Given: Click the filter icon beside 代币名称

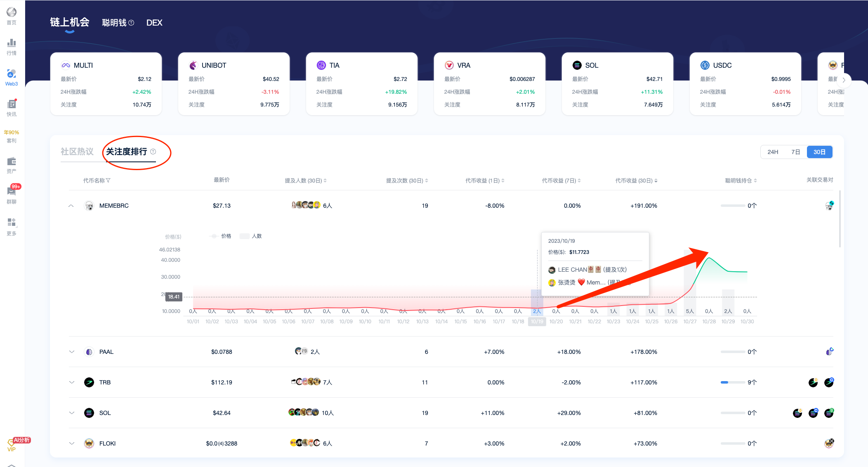Looking at the screenshot, I should point(108,180).
